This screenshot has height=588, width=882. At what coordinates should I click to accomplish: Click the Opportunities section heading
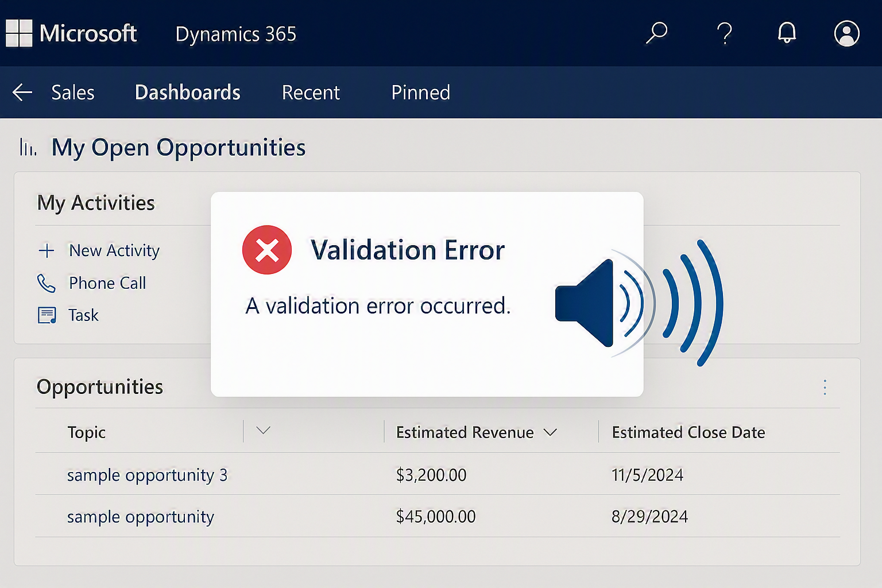(100, 388)
